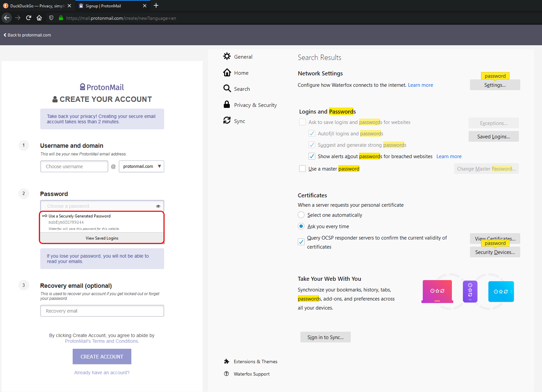Open the tracking protection shield icon
Screen dimensions: 542x392
[51, 18]
